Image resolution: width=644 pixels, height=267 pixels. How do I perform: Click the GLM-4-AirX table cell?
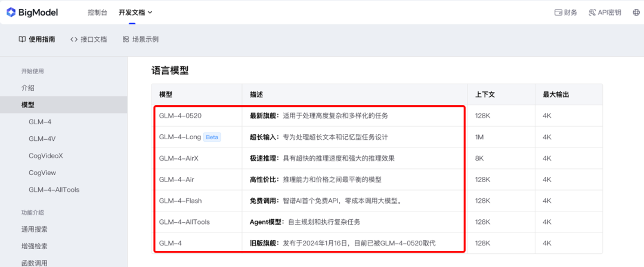pos(179,158)
